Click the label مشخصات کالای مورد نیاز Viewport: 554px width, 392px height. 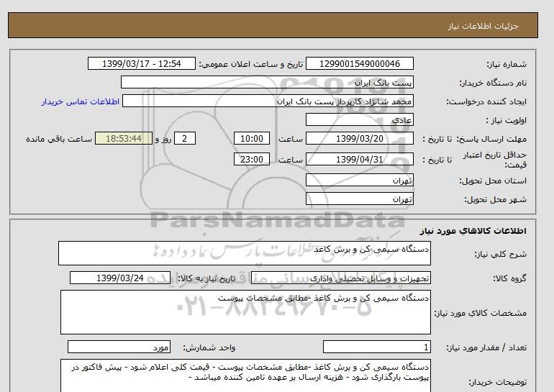point(480,313)
